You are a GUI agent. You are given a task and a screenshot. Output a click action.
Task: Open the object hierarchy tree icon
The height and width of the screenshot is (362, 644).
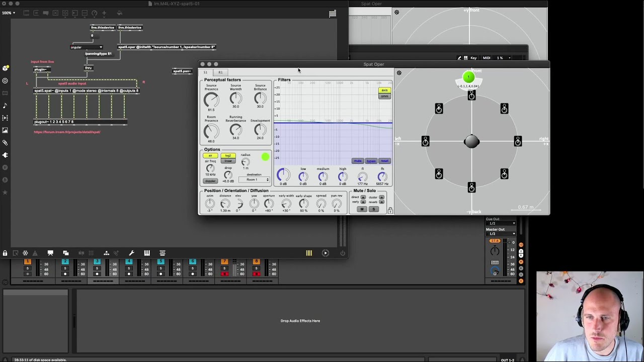(106, 253)
